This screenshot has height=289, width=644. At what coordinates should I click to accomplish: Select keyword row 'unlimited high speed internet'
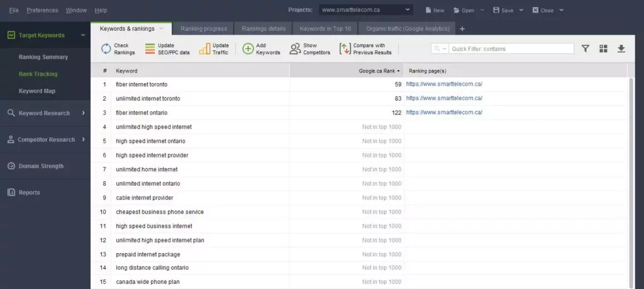click(359, 127)
